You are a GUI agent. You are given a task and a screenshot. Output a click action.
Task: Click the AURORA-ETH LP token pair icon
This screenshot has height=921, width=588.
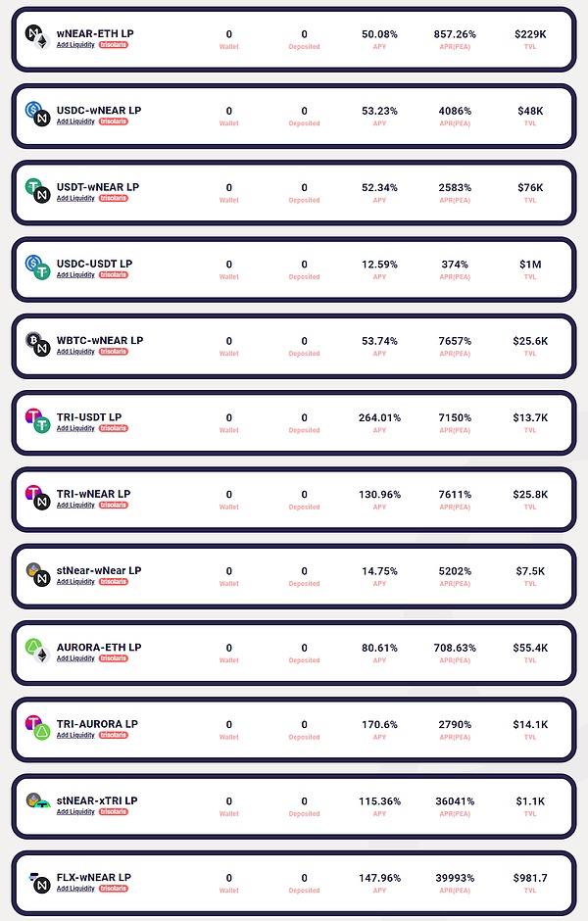(37, 652)
